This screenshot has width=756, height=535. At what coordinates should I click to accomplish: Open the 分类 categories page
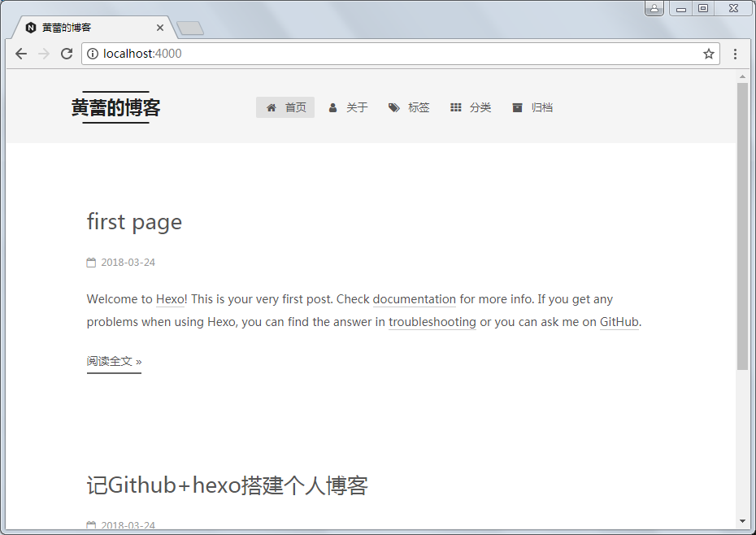(471, 107)
